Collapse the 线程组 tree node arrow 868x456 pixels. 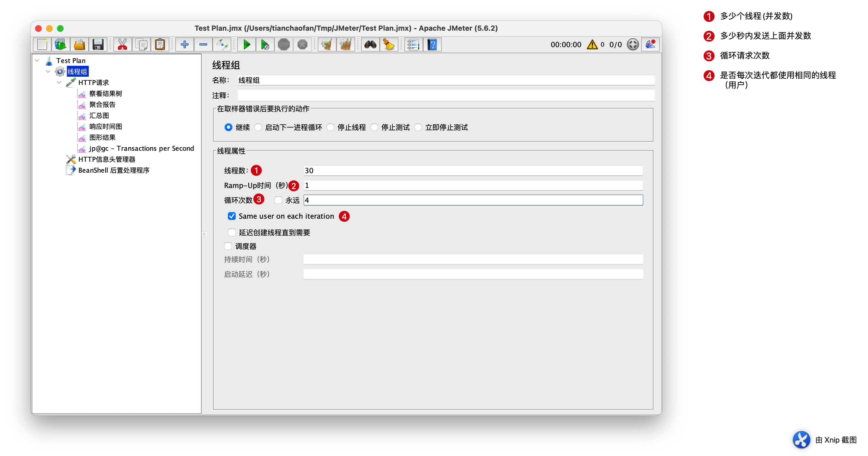click(x=48, y=72)
